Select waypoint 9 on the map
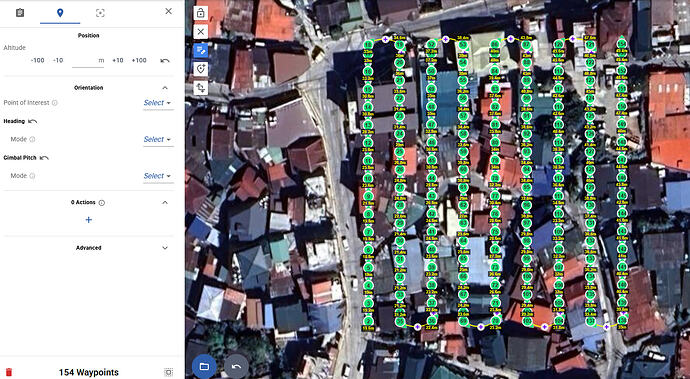Viewport: 690px width, 379px height. coord(369,196)
